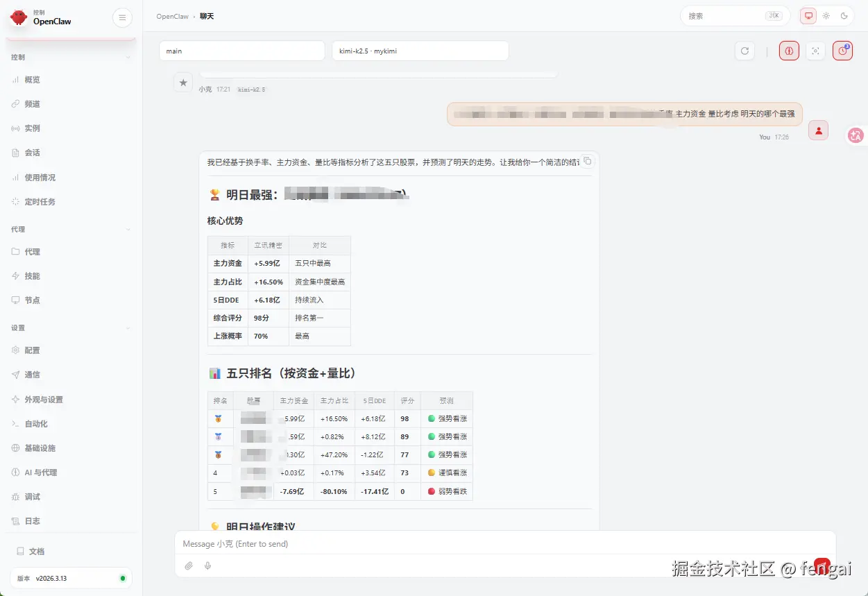Switch to dark mode with the moon toggle
The width and height of the screenshot is (868, 596).
click(844, 15)
